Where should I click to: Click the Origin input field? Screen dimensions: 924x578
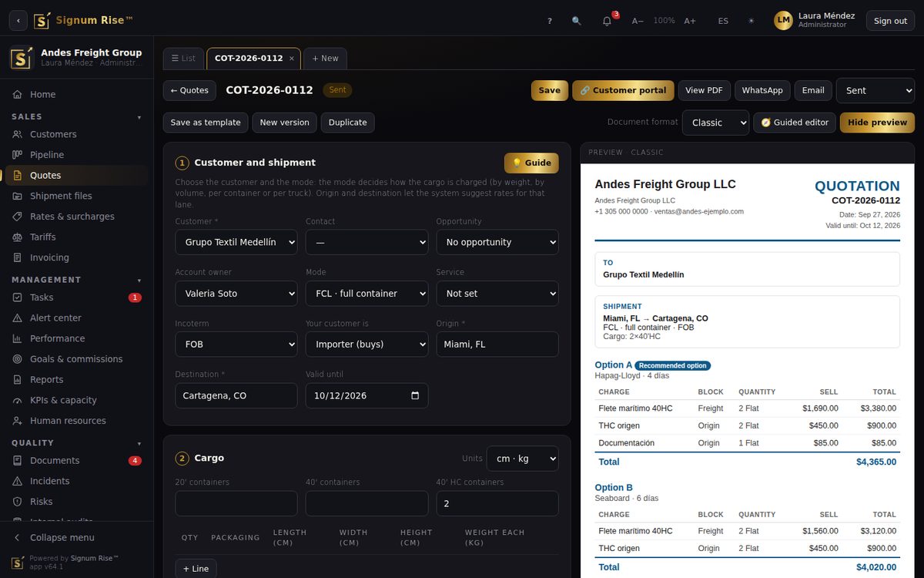point(497,344)
